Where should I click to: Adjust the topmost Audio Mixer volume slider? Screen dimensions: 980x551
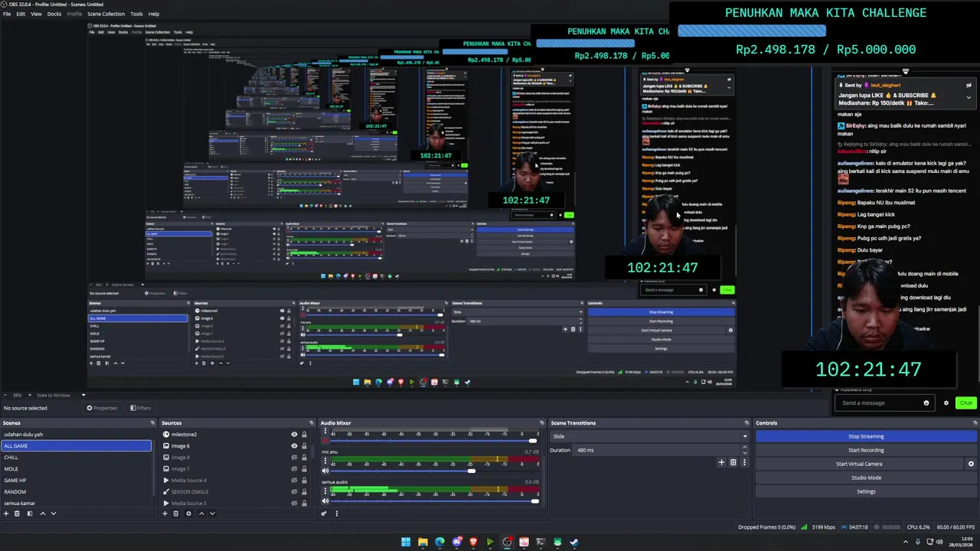[x=533, y=441]
